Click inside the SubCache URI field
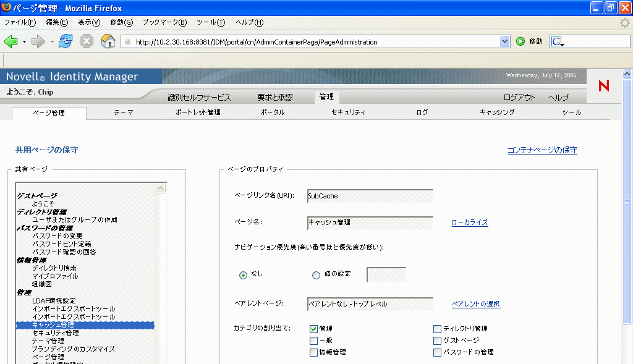The height and width of the screenshot is (364, 633). [370, 196]
